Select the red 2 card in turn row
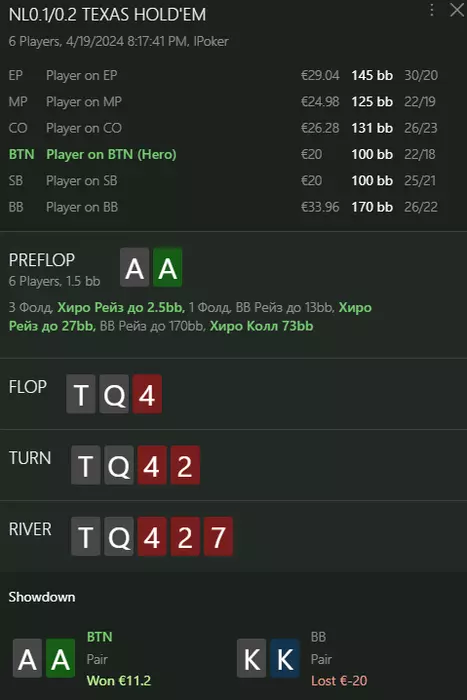 point(185,465)
